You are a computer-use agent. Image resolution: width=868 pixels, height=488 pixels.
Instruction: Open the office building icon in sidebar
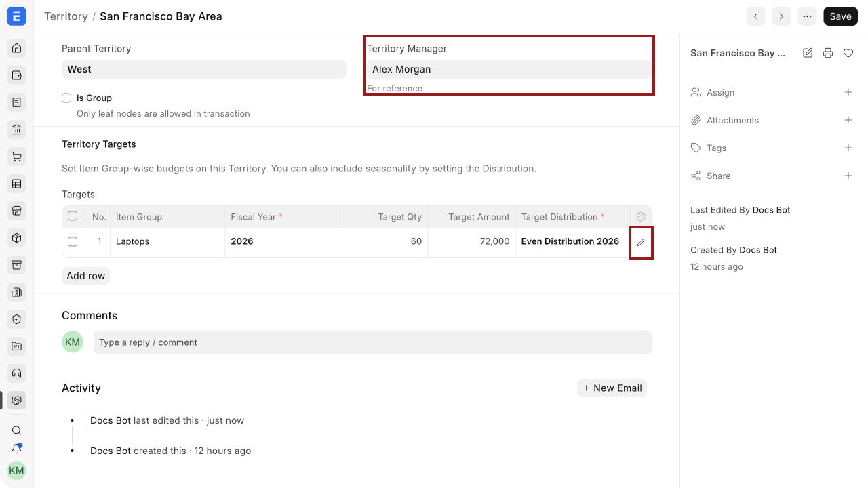pyautogui.click(x=17, y=292)
